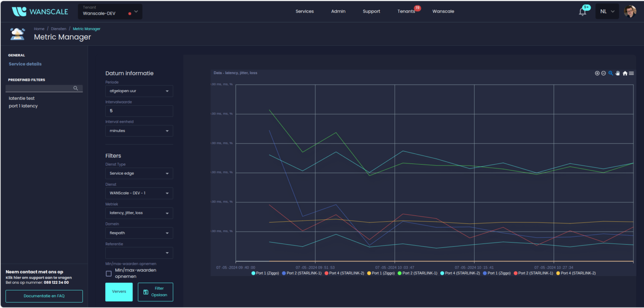Screen dimensions: 644x308
Task: Open the Tenants menu with red badge
Action: tap(405, 11)
